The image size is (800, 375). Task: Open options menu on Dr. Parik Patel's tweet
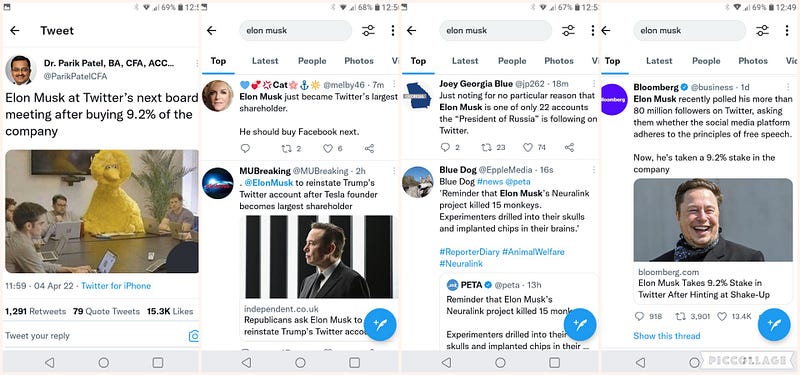[196, 63]
